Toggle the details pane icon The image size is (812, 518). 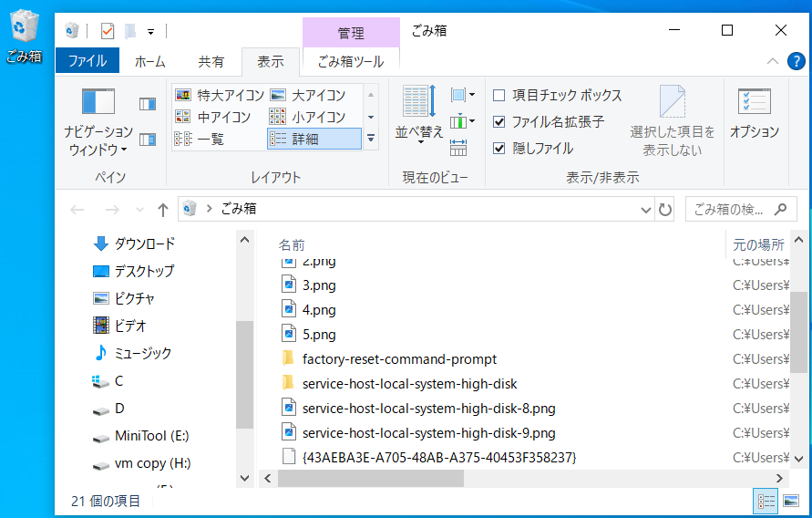pos(148,140)
